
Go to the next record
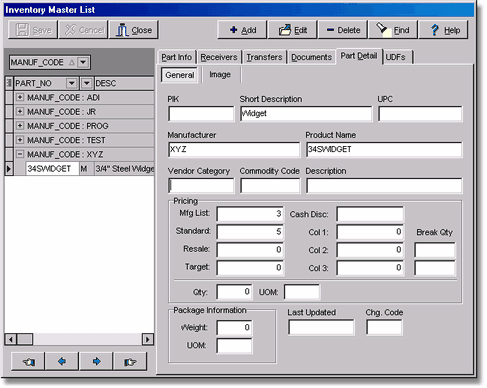pyautogui.click(x=96, y=361)
